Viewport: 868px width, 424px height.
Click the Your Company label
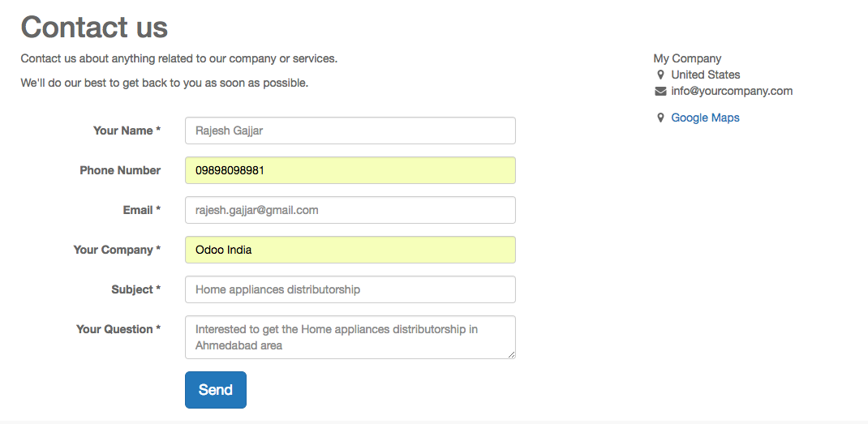click(x=117, y=250)
